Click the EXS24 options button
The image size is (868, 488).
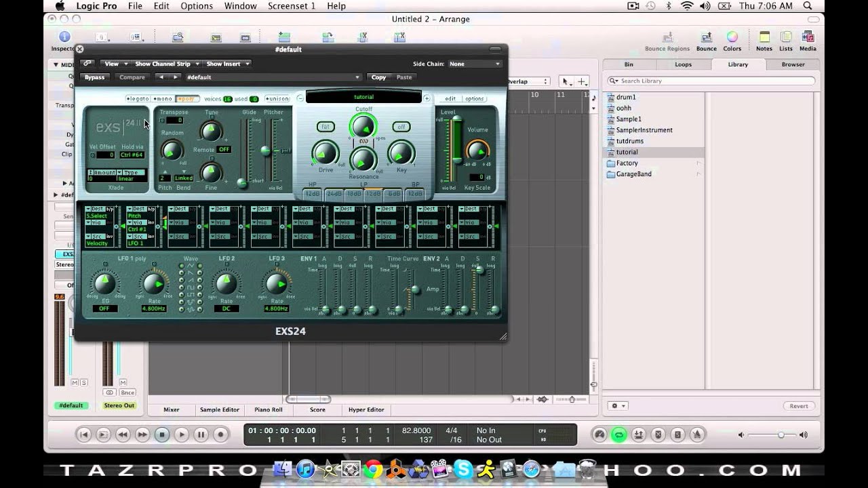(474, 99)
